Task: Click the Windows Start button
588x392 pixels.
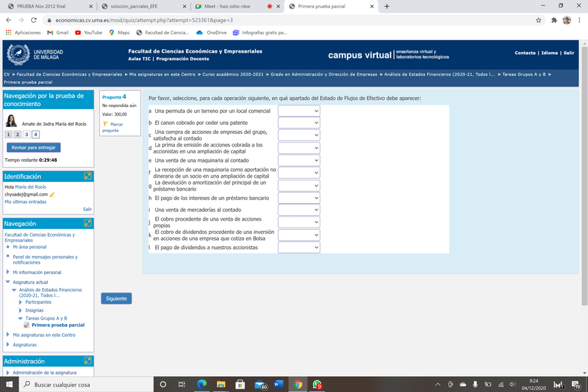Action: [x=10, y=384]
